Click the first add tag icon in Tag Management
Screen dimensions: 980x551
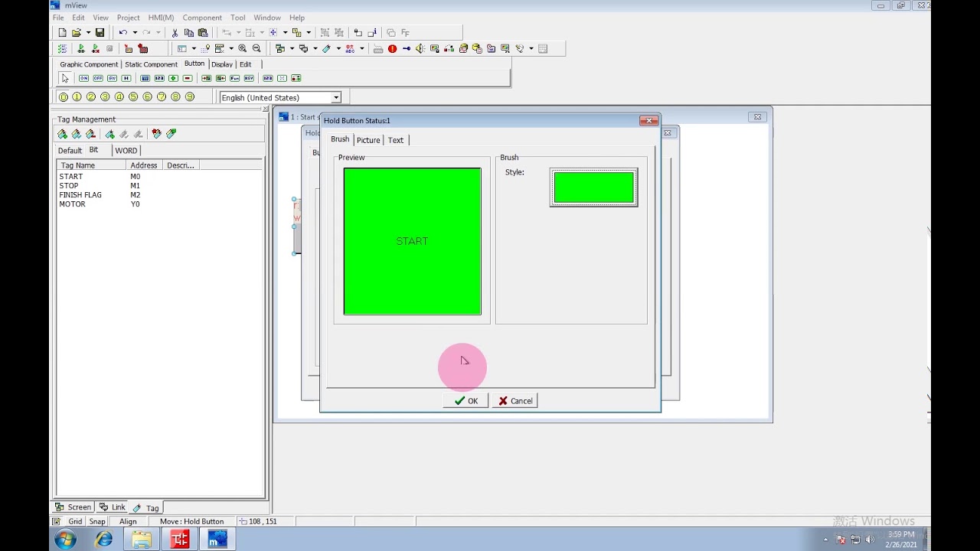[x=62, y=134]
